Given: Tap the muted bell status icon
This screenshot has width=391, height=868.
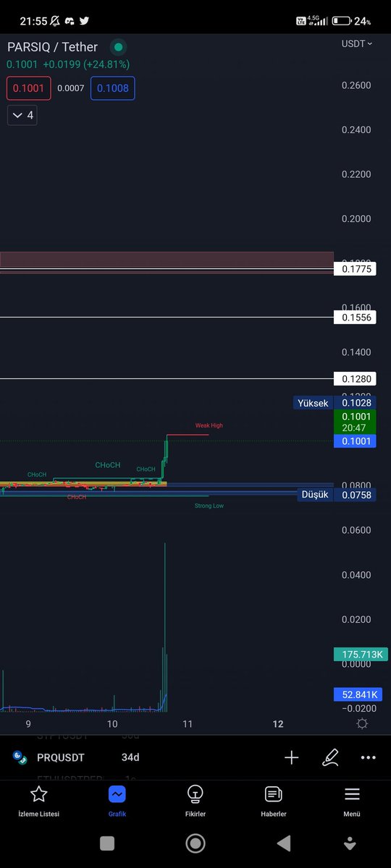Looking at the screenshot, I should click(x=55, y=21).
